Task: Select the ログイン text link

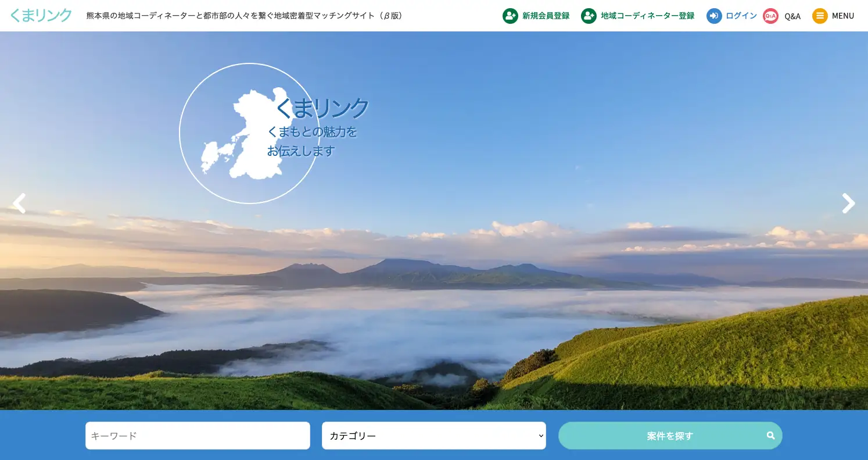Action: click(x=741, y=16)
